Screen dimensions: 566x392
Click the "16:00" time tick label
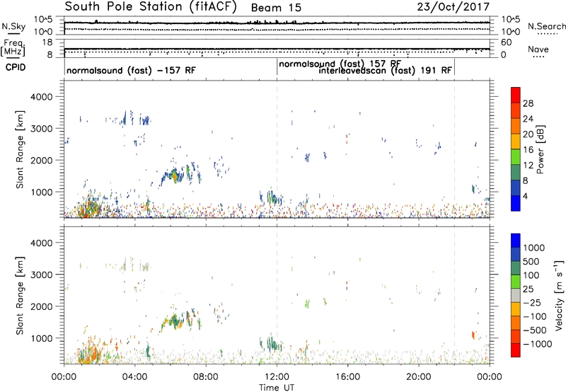coord(347,377)
